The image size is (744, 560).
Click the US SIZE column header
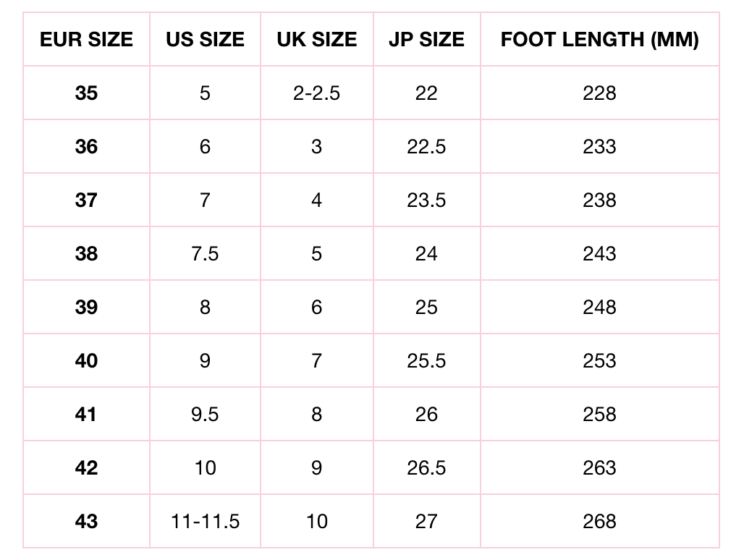[205, 39]
